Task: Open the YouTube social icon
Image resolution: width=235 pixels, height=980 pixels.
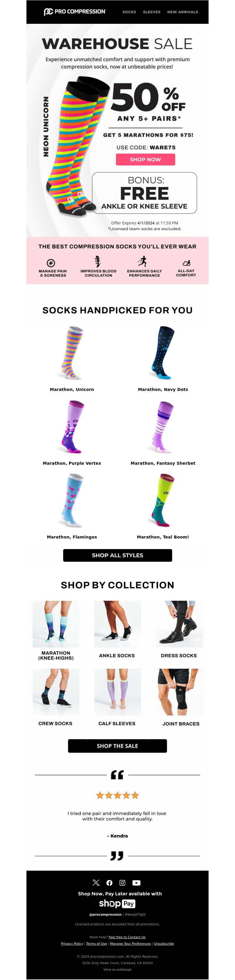Action: [x=137, y=883]
